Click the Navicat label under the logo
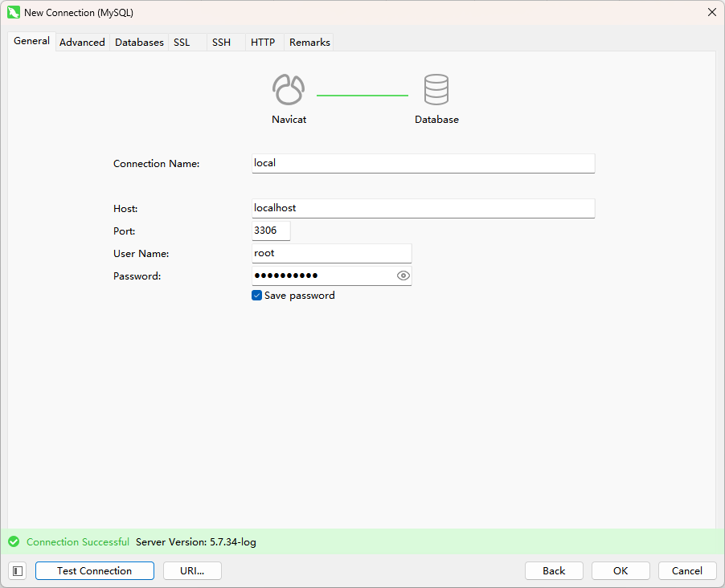Viewport: 725px width, 588px height. (x=289, y=119)
